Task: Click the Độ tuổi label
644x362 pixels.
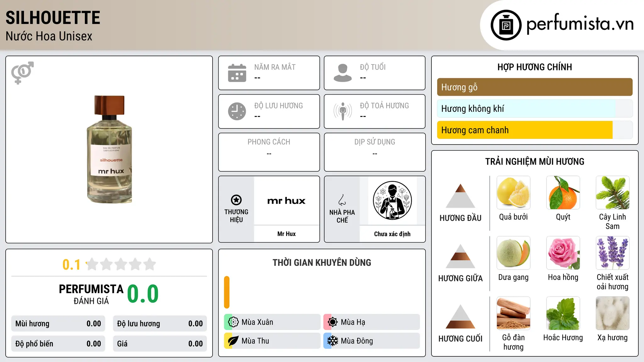Action: tap(373, 67)
